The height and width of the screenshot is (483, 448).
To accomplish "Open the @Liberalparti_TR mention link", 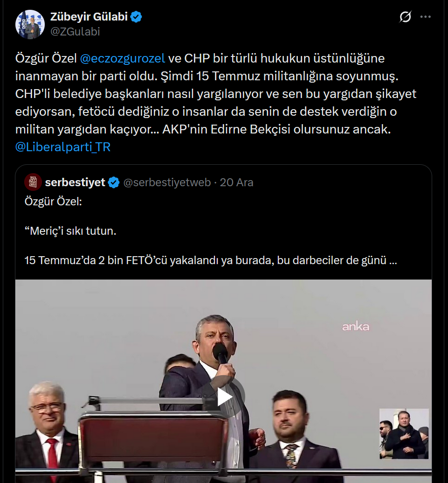I will click(x=62, y=147).
